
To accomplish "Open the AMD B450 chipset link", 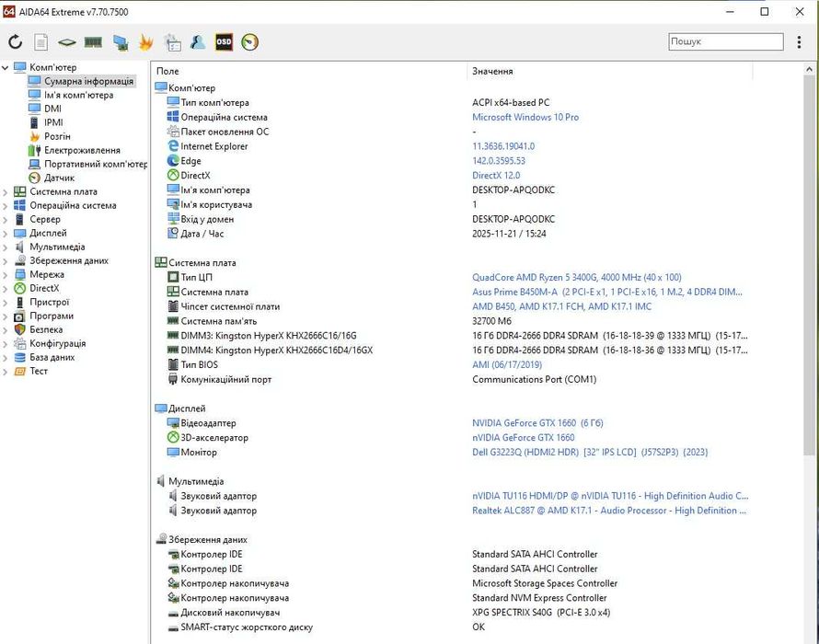I will [561, 306].
